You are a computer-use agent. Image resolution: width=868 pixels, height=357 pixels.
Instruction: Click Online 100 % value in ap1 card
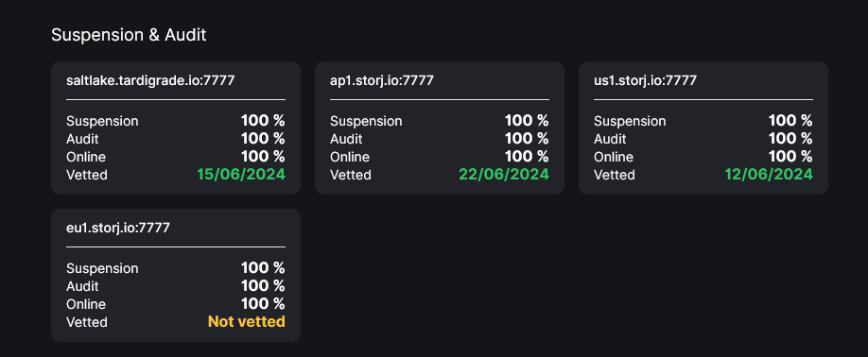pos(527,157)
